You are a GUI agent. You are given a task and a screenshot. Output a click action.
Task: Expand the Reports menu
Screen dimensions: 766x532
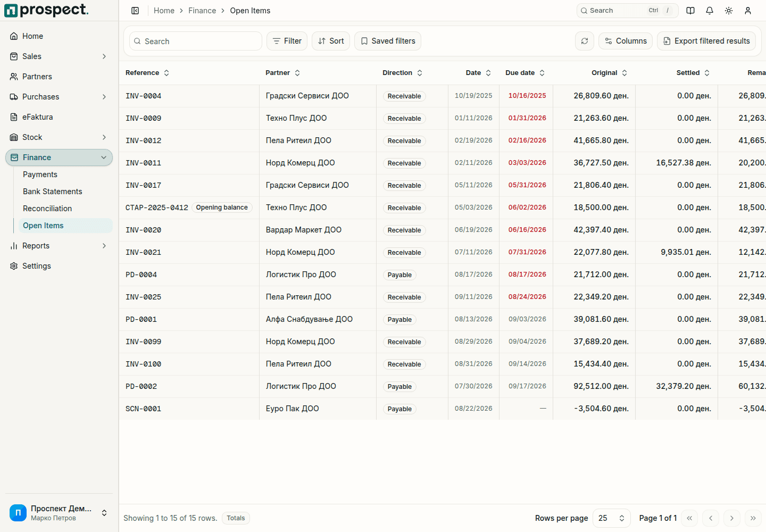(x=59, y=246)
